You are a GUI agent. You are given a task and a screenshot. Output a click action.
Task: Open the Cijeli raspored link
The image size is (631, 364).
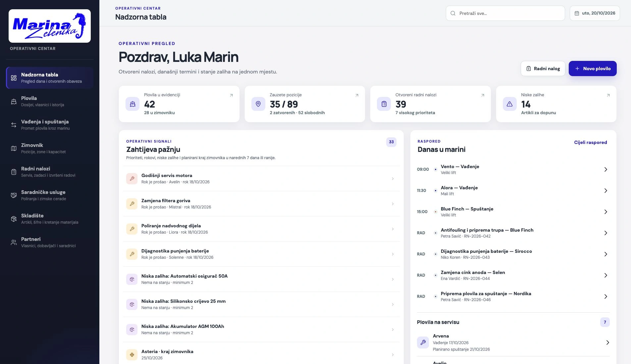point(591,142)
